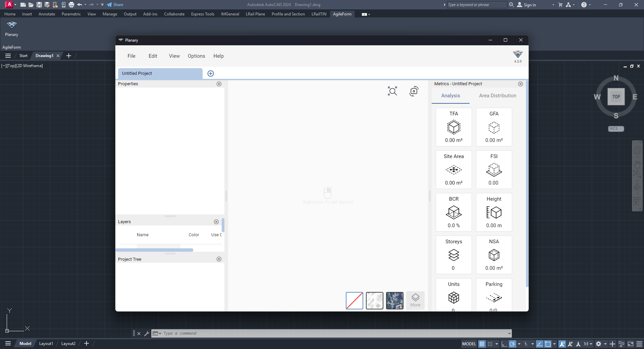644x349 pixels.
Task: Open More basemap options
Action: click(415, 301)
